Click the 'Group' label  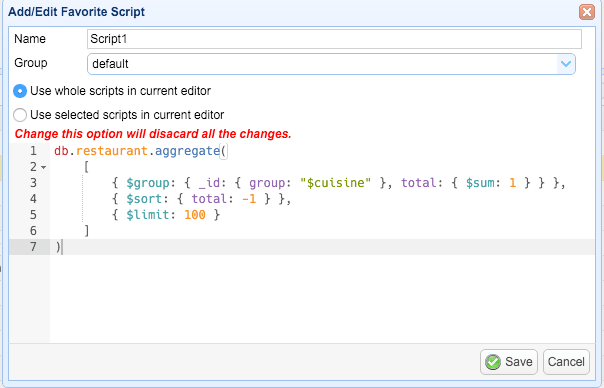click(x=31, y=63)
